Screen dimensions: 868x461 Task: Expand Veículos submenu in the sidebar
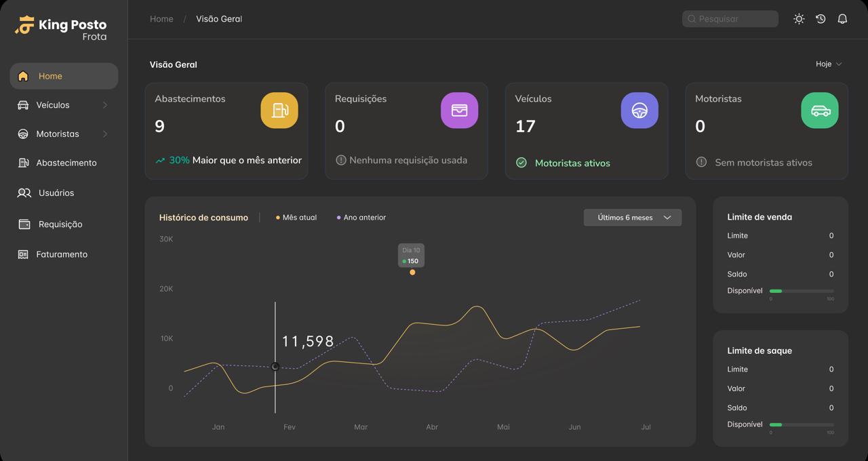[105, 105]
